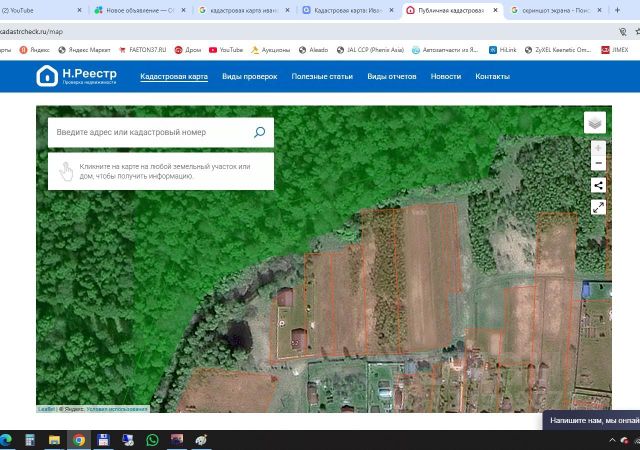This screenshot has width=640, height=450.
Task: Open the computer monitor app in taskbar
Action: (x=128, y=440)
